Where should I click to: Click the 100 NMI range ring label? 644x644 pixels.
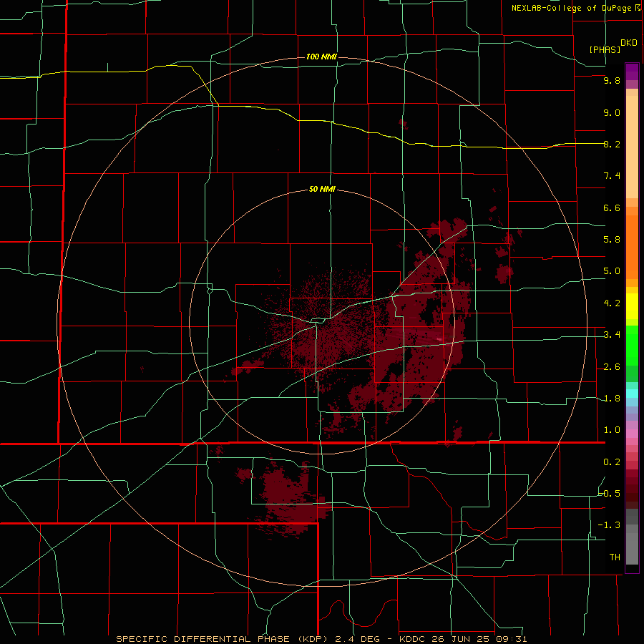(x=321, y=57)
